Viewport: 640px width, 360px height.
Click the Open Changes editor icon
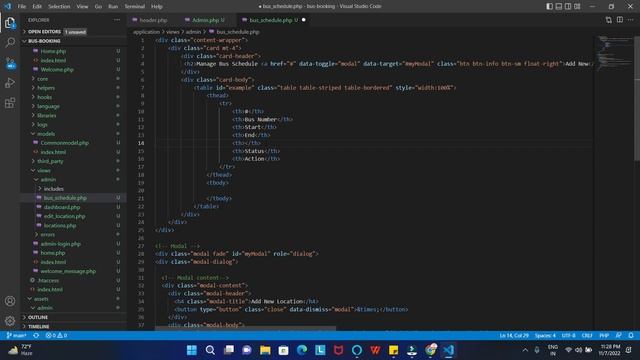point(609,20)
